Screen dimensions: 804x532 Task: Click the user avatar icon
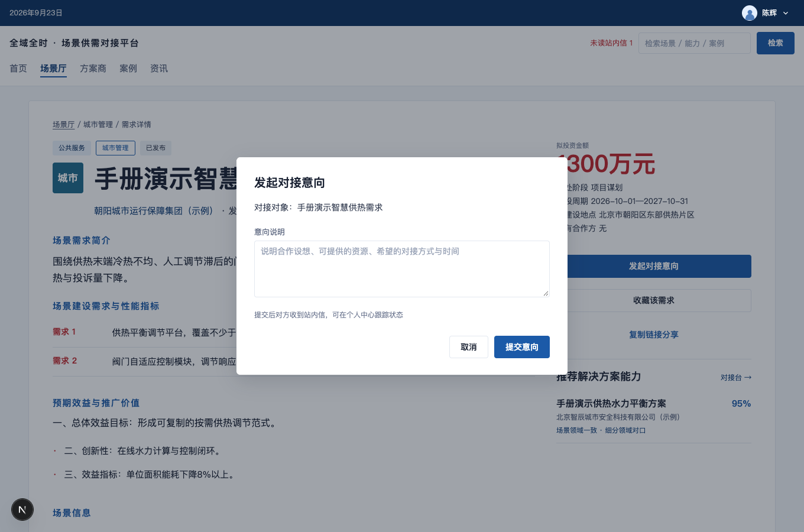(x=750, y=13)
